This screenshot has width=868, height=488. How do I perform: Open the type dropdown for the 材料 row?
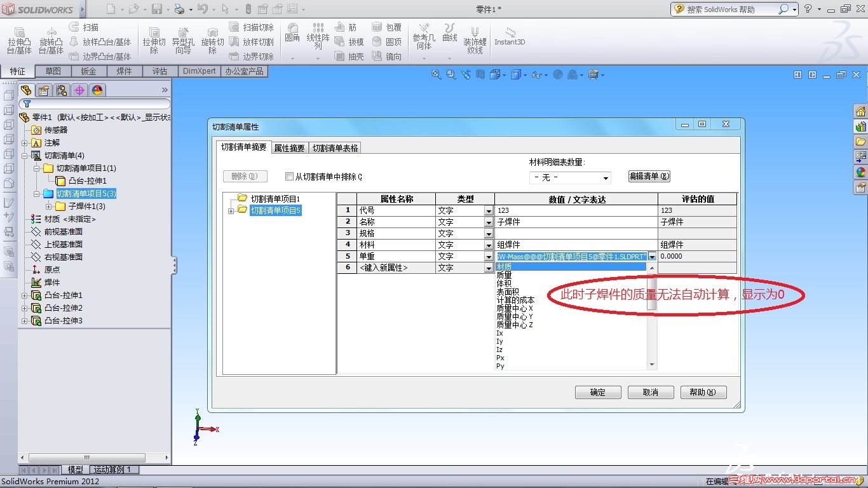(489, 245)
